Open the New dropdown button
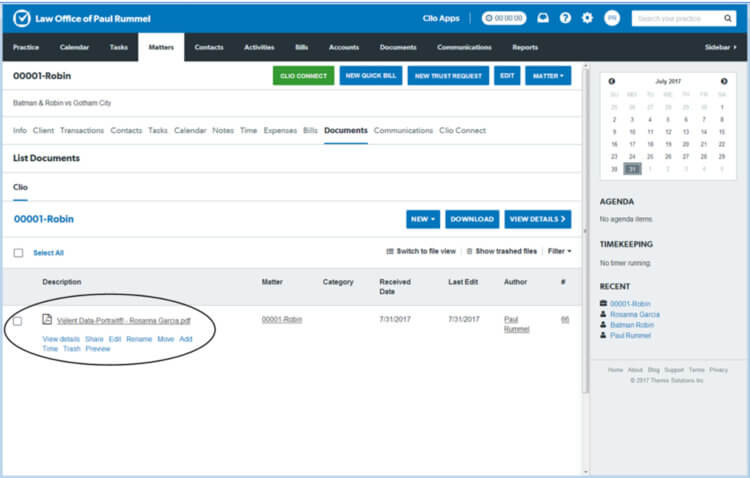Viewport: 750px width, 478px height. pyautogui.click(x=423, y=219)
